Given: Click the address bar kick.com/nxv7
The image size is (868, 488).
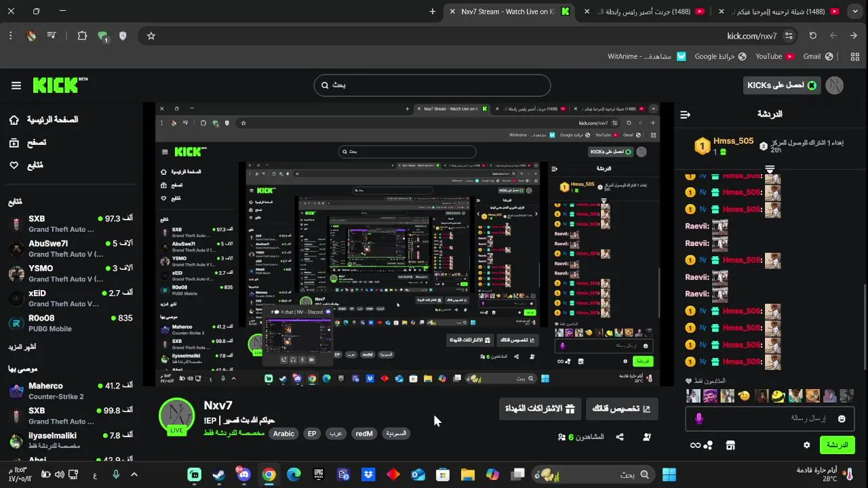Looking at the screenshot, I should (752, 36).
